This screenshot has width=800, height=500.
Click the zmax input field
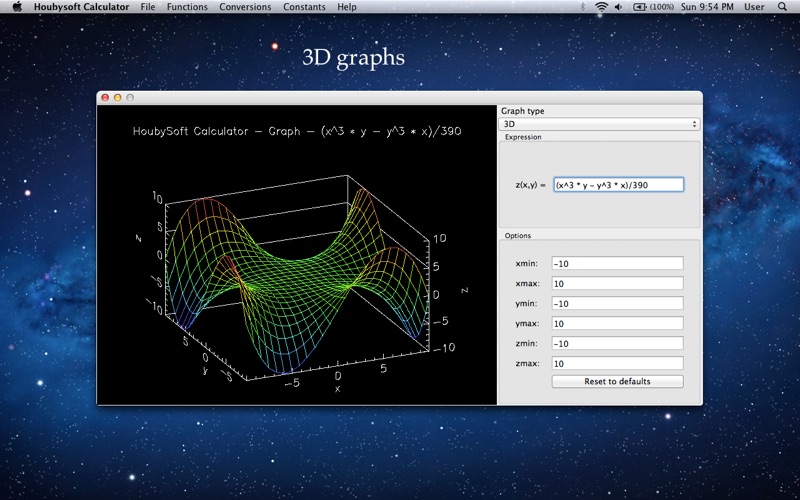tap(617, 363)
